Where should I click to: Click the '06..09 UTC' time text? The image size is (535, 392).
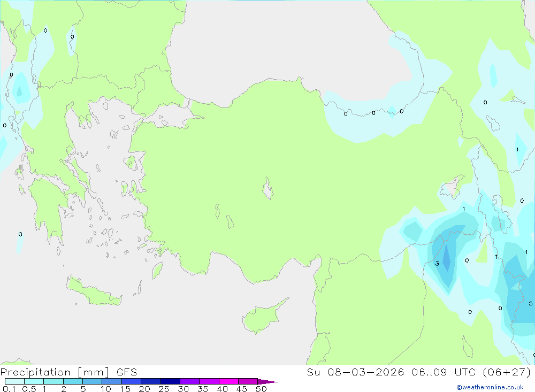click(x=445, y=372)
